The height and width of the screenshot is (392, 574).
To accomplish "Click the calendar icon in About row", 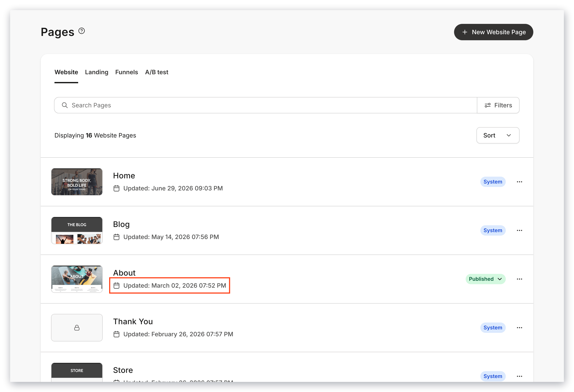I will tap(116, 286).
